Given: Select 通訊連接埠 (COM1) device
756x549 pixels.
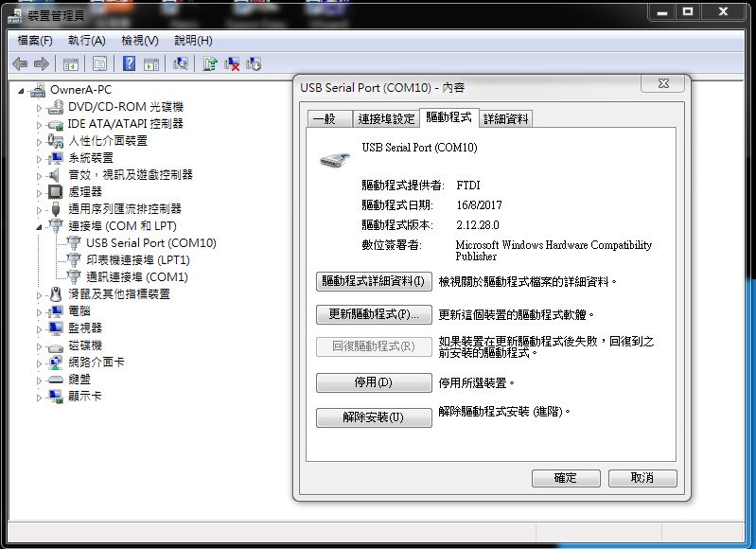Looking at the screenshot, I should [137, 277].
